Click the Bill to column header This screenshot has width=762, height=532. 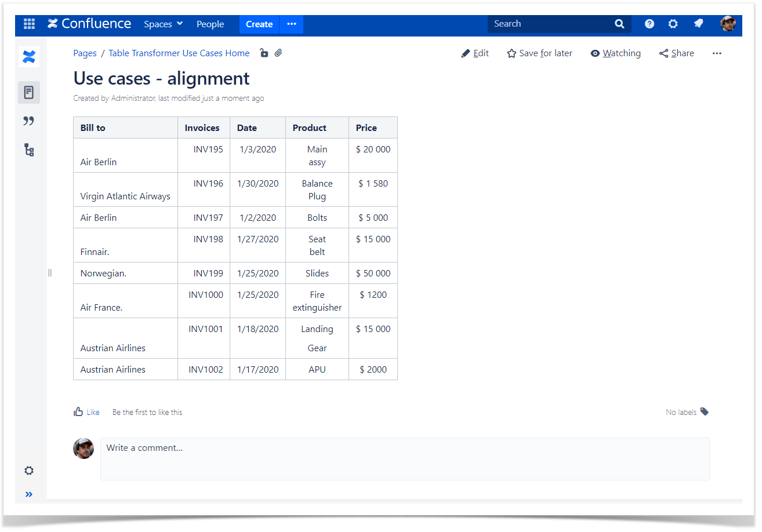[125, 127]
